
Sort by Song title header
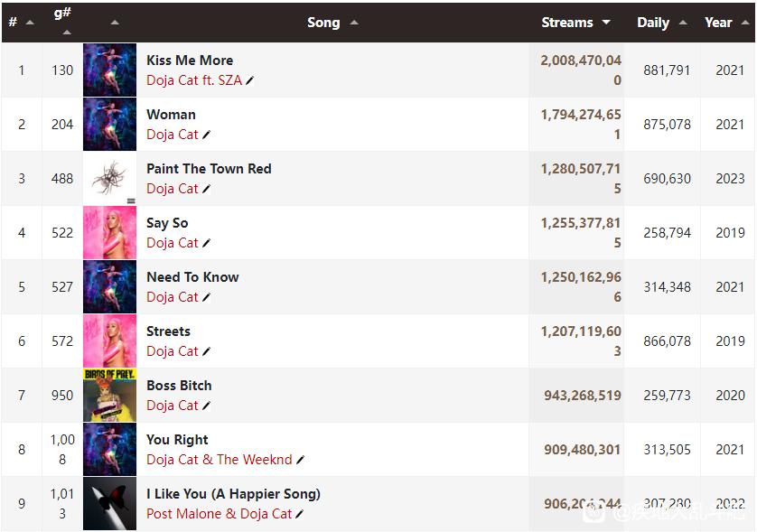(332, 23)
